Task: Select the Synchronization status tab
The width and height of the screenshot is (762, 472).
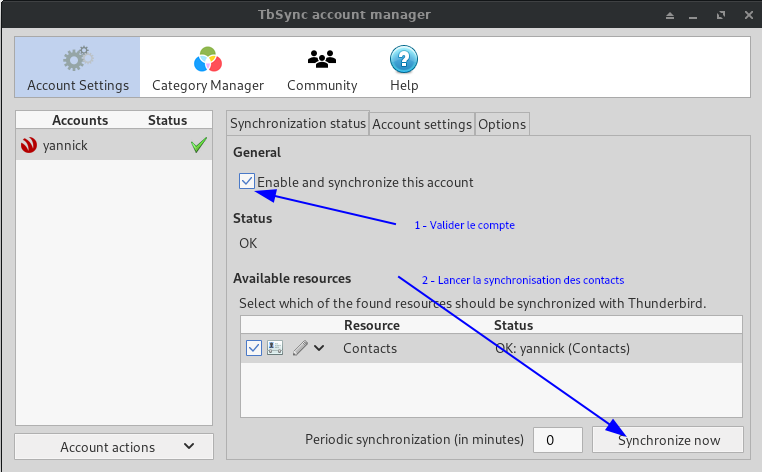Action: click(x=298, y=124)
